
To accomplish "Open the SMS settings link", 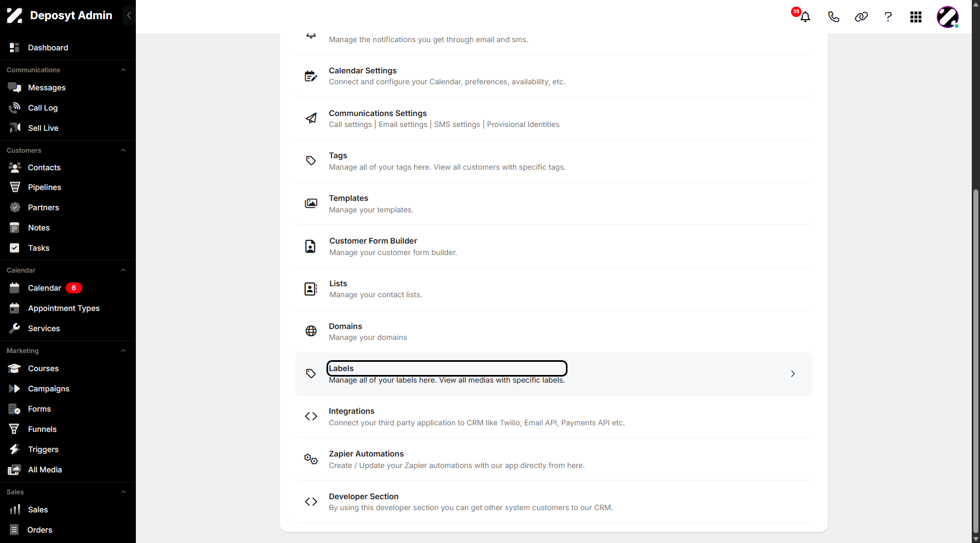I will [457, 124].
